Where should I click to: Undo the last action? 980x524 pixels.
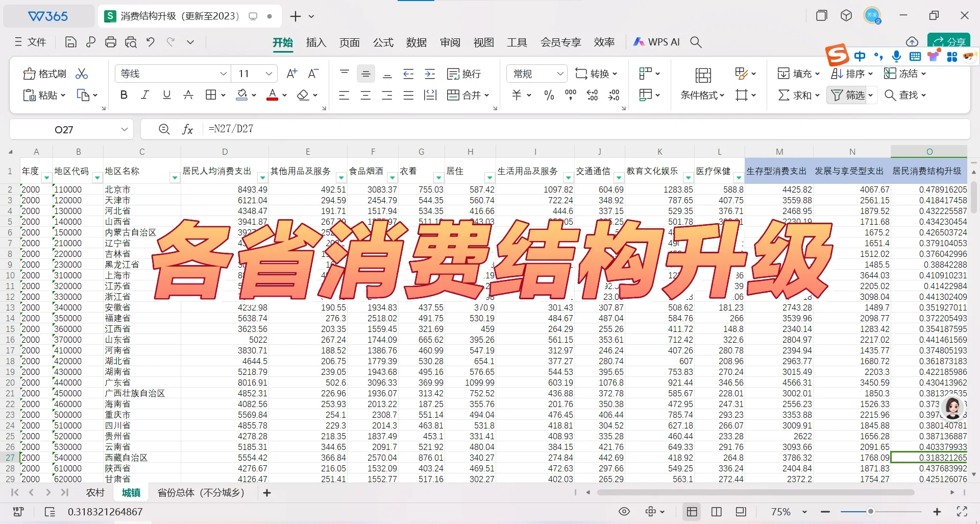click(x=151, y=42)
